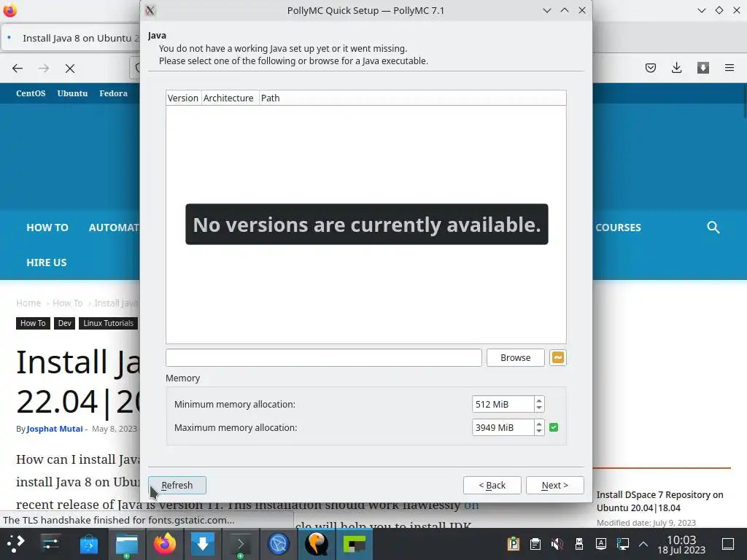
Task: Click the Refresh button in PollyMC setup
Action: (x=177, y=485)
